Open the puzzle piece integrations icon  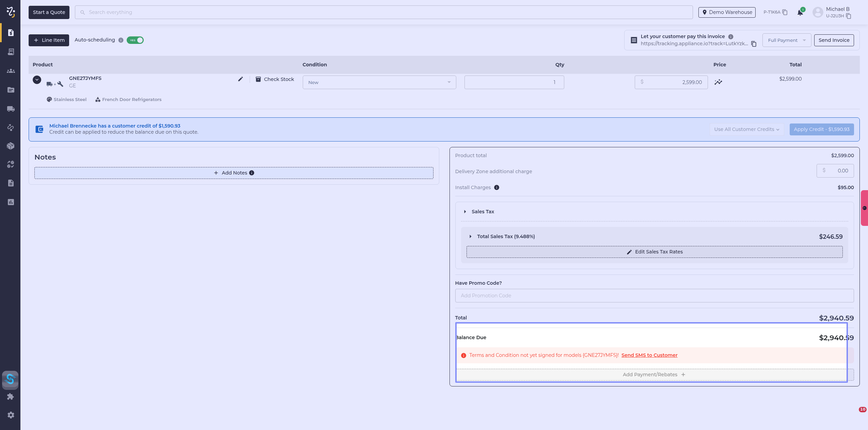(x=11, y=397)
